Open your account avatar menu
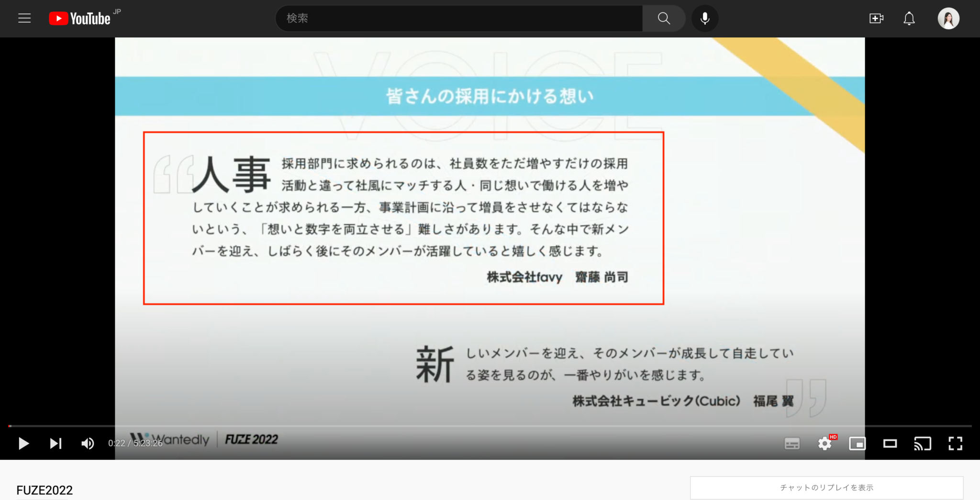The height and width of the screenshot is (500, 980). coord(949,18)
